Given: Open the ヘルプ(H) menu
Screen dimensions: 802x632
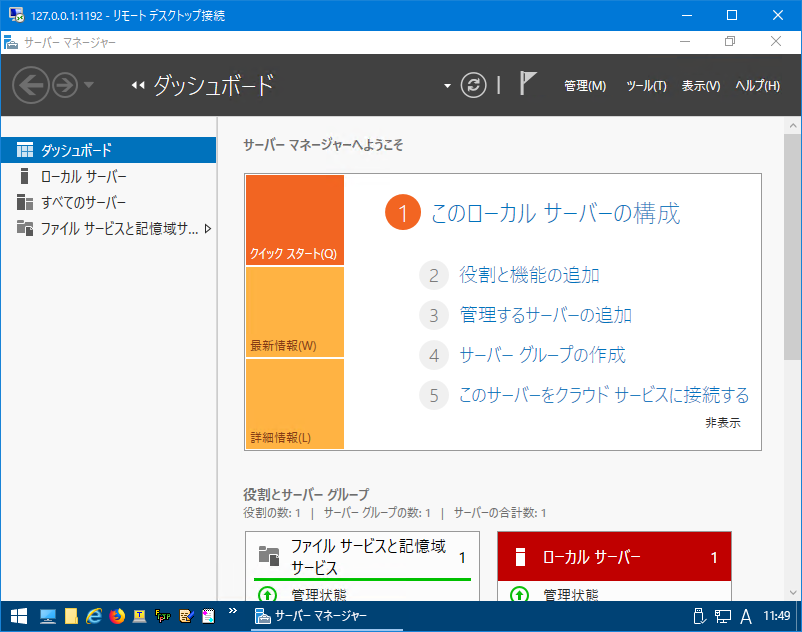Looking at the screenshot, I should click(758, 86).
